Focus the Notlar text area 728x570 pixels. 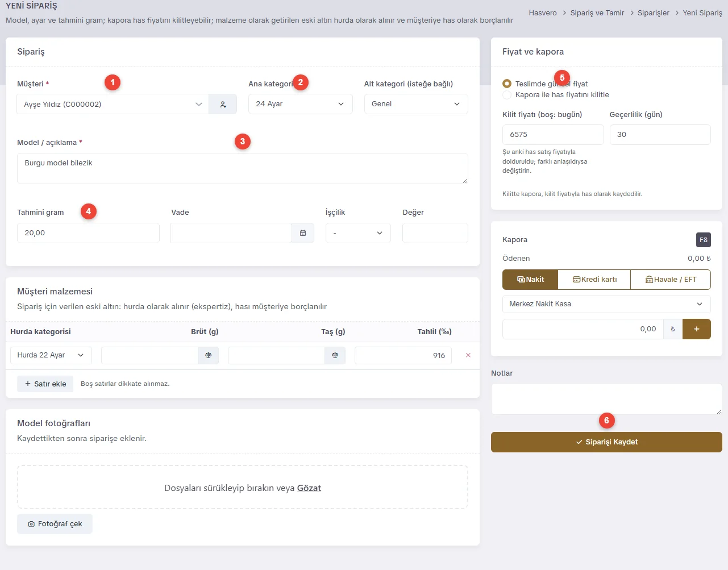tap(606, 399)
